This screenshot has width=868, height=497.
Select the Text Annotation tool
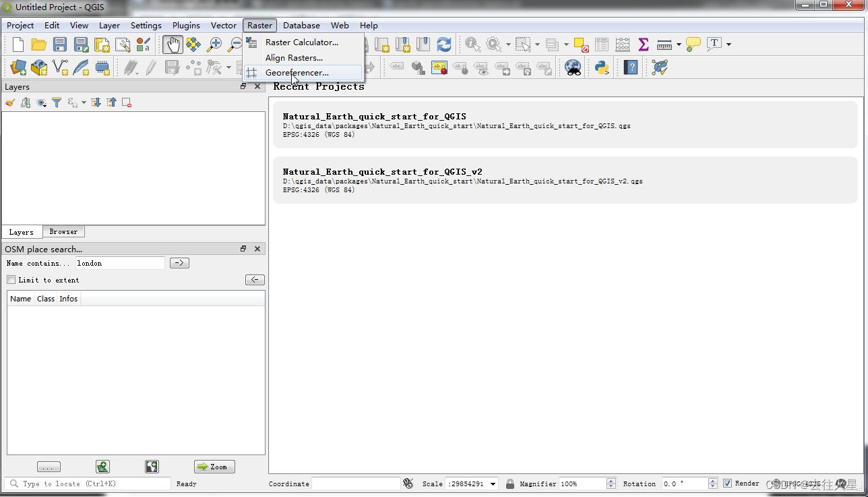point(714,45)
